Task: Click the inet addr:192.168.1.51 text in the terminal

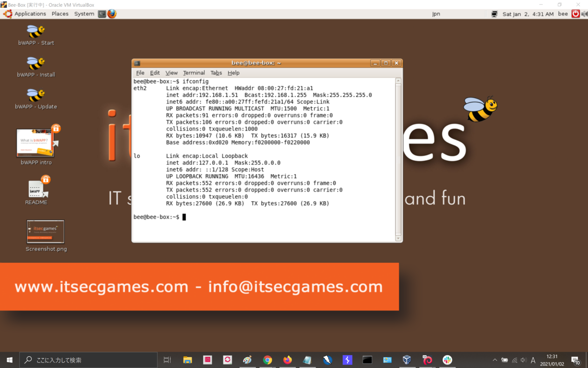Action: tap(202, 95)
